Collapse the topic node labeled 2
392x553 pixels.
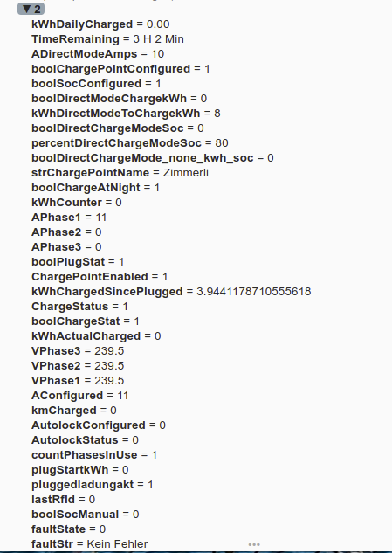click(x=31, y=9)
